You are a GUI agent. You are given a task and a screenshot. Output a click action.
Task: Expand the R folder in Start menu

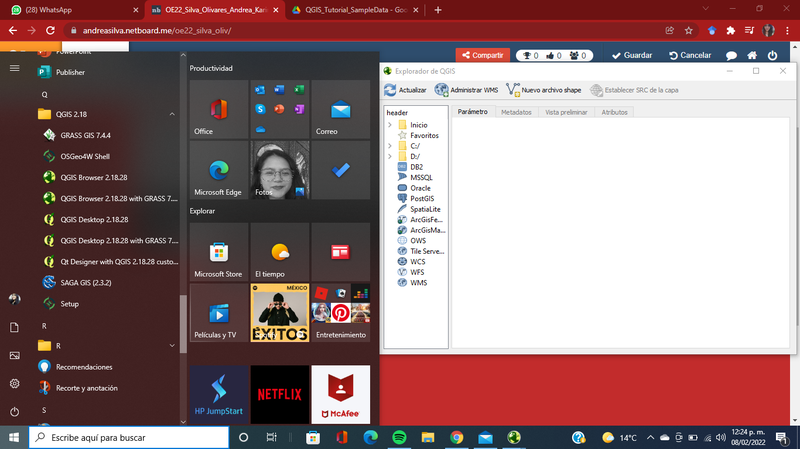pos(172,345)
